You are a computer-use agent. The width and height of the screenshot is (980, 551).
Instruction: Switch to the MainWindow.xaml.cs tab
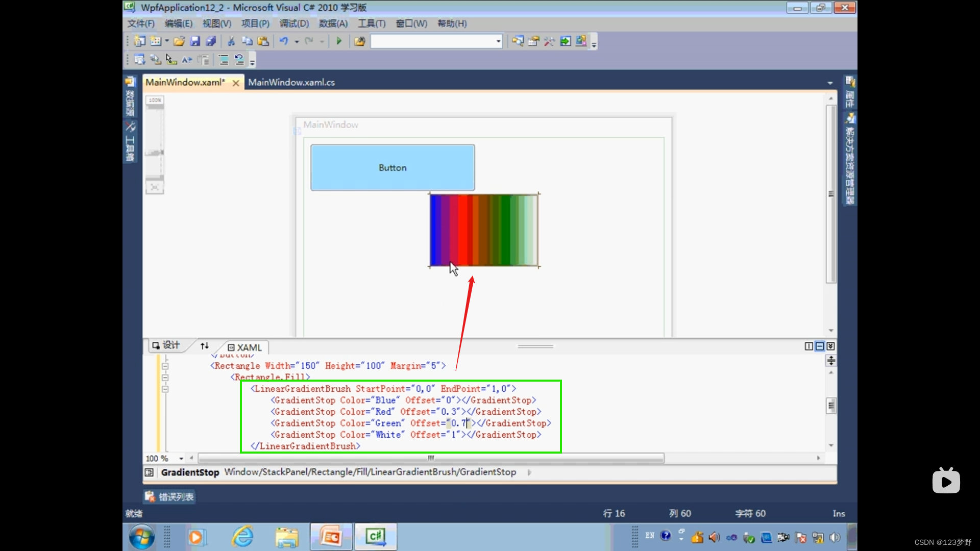(x=291, y=82)
